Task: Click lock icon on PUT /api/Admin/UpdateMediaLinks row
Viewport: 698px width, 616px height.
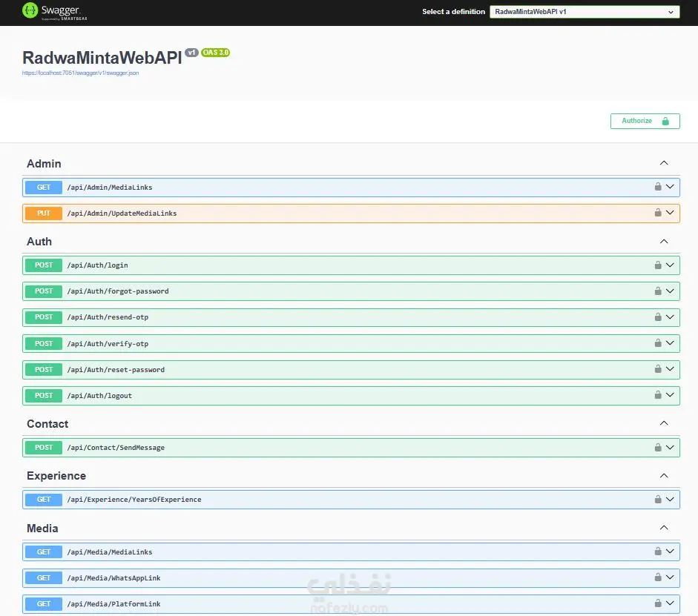Action: pyautogui.click(x=658, y=213)
